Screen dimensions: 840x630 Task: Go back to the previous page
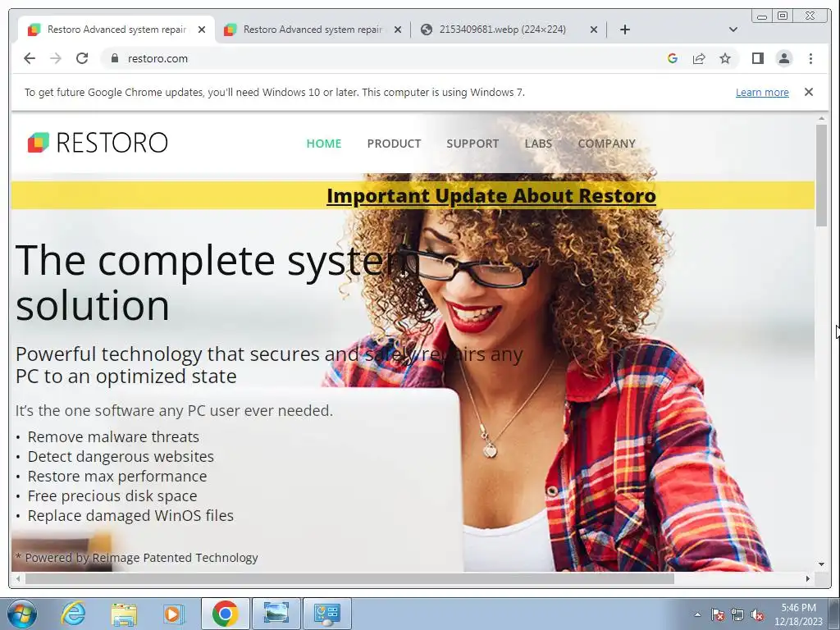[30, 58]
